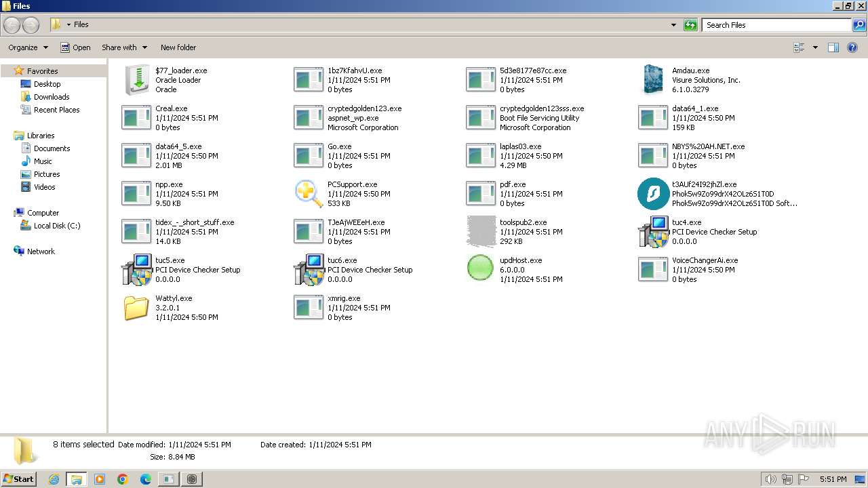
Task: Click the volume speaker tray icon
Action: click(770, 479)
